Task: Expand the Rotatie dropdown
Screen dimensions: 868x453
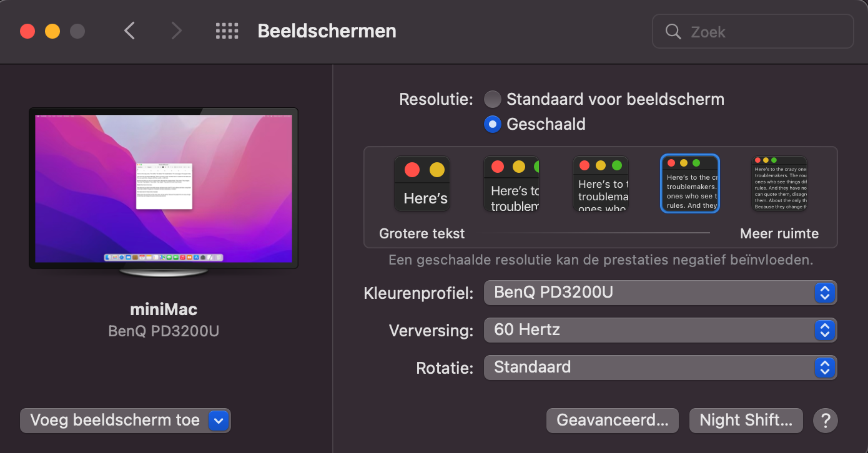Action: [x=660, y=367]
